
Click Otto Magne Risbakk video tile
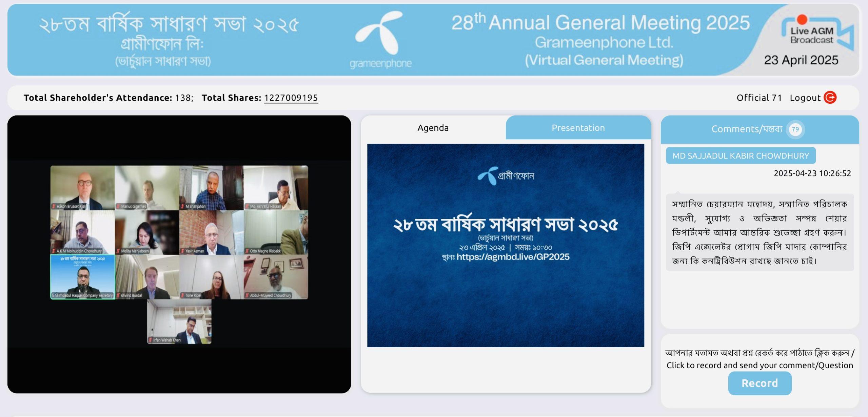coord(276,232)
